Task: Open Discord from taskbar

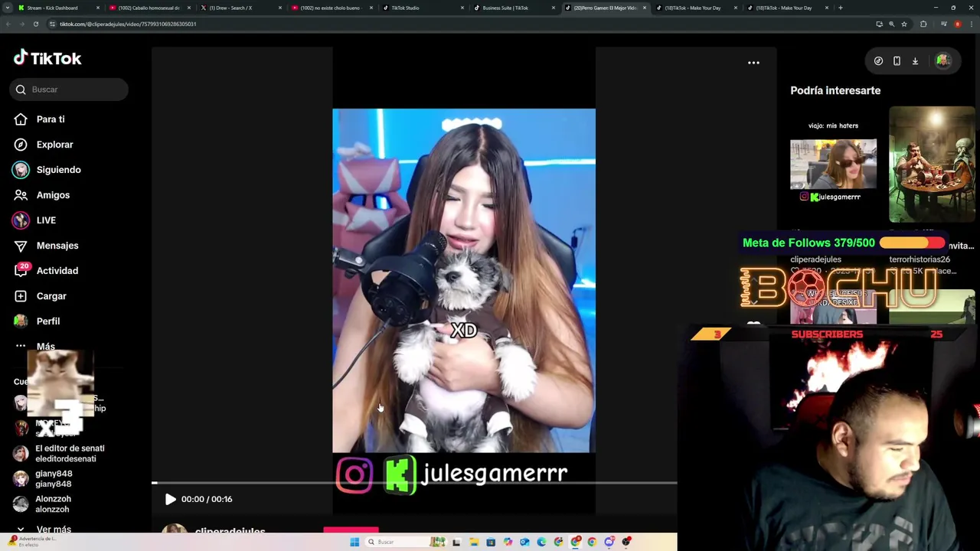Action: [609, 542]
